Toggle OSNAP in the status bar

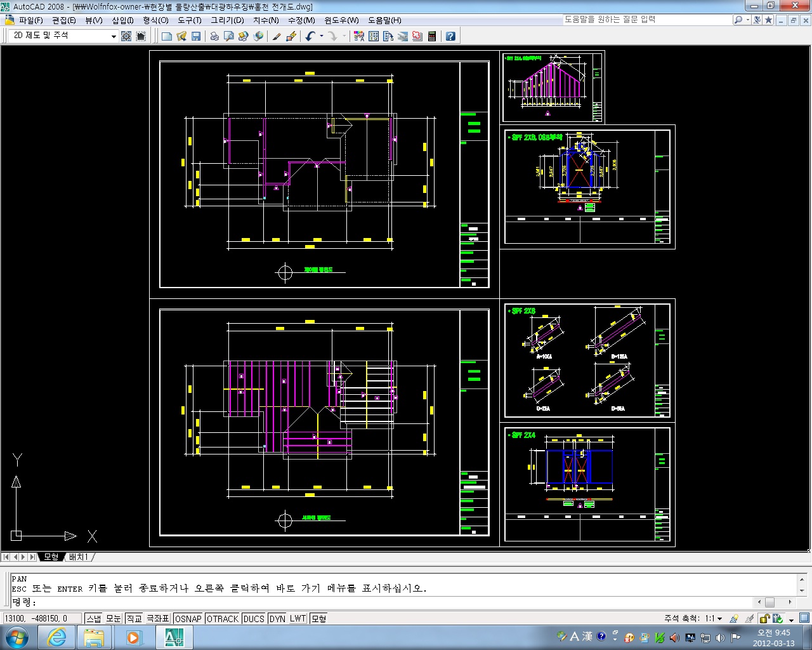tap(188, 618)
